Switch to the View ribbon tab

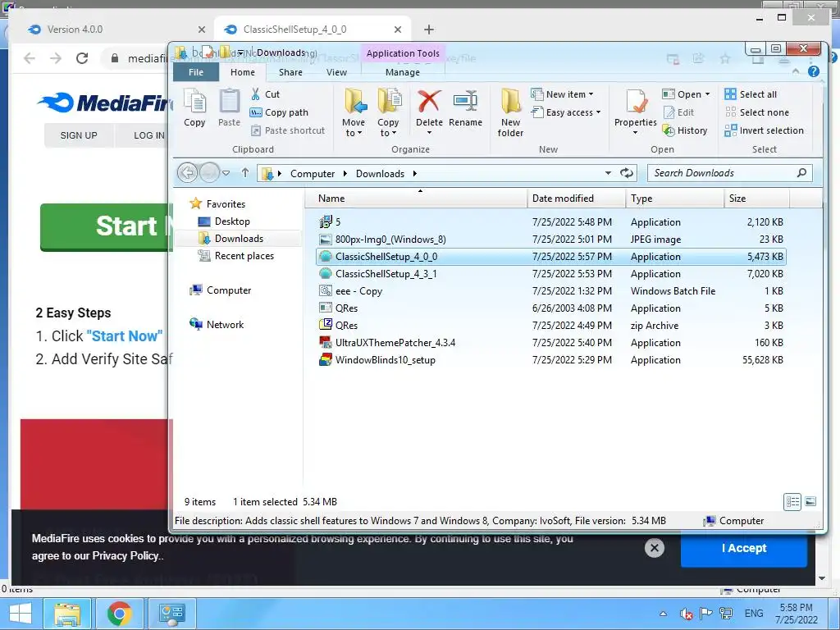tap(336, 72)
